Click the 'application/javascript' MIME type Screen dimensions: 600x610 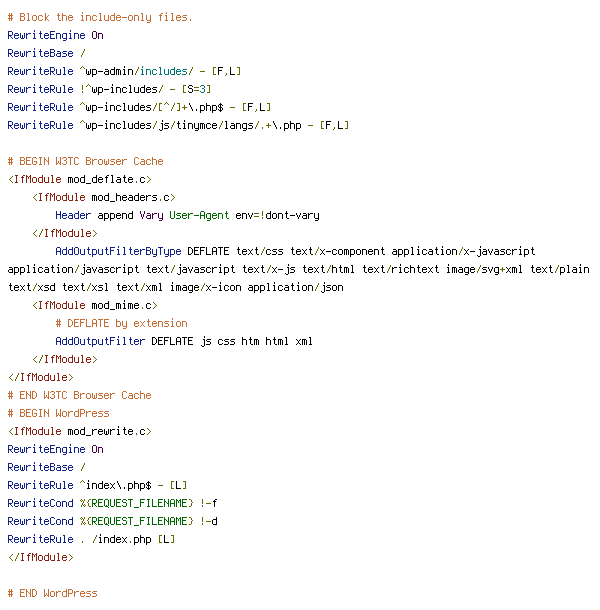[73, 269]
